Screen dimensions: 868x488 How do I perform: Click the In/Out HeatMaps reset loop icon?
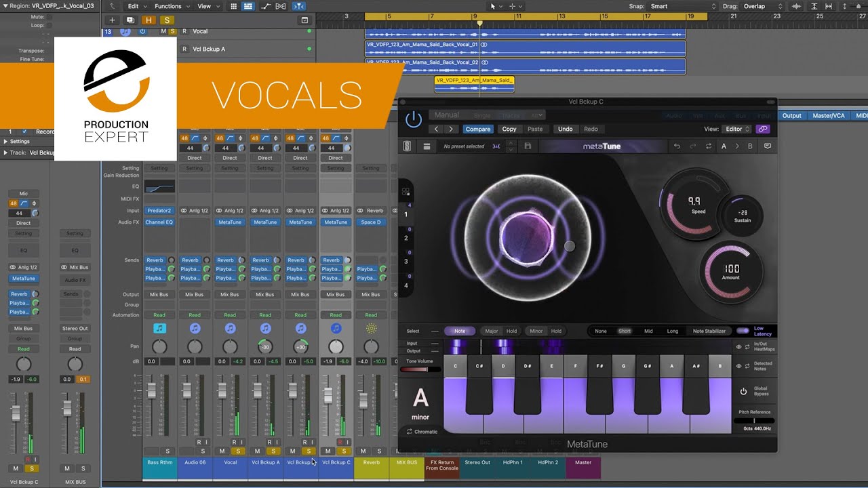click(747, 347)
